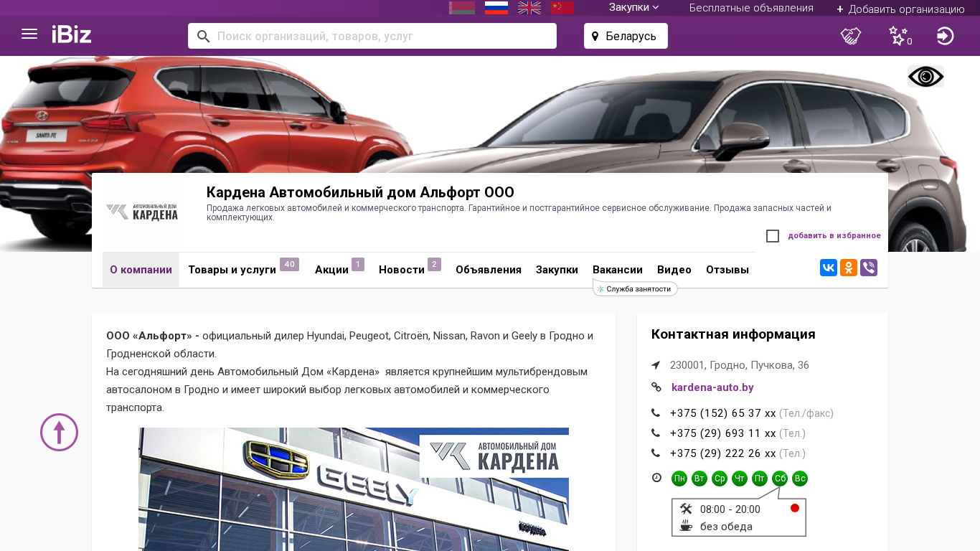Open the Беларусь region selector
The image size is (980, 551).
pyautogui.click(x=626, y=36)
